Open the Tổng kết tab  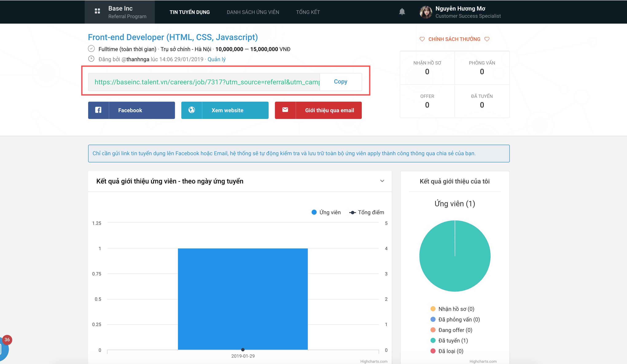click(308, 12)
